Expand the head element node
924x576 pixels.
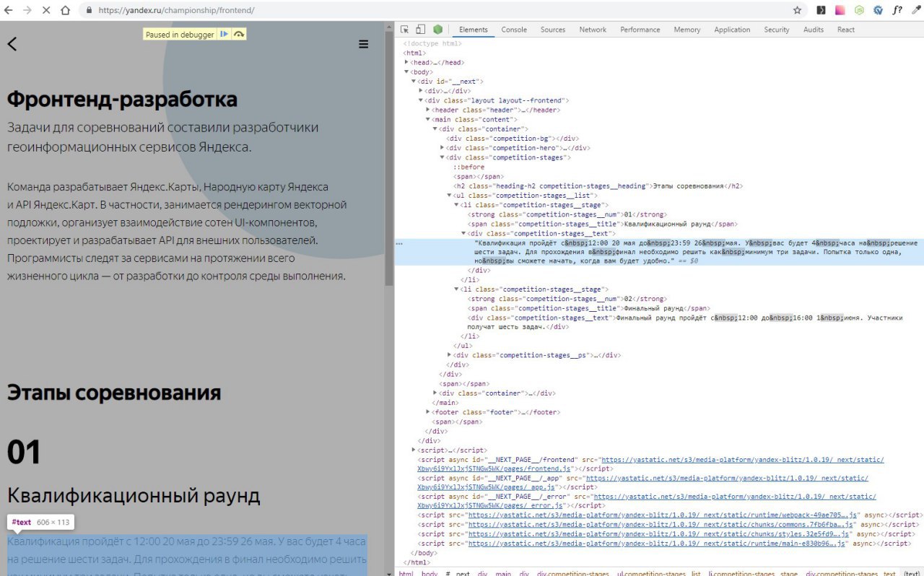click(x=407, y=63)
